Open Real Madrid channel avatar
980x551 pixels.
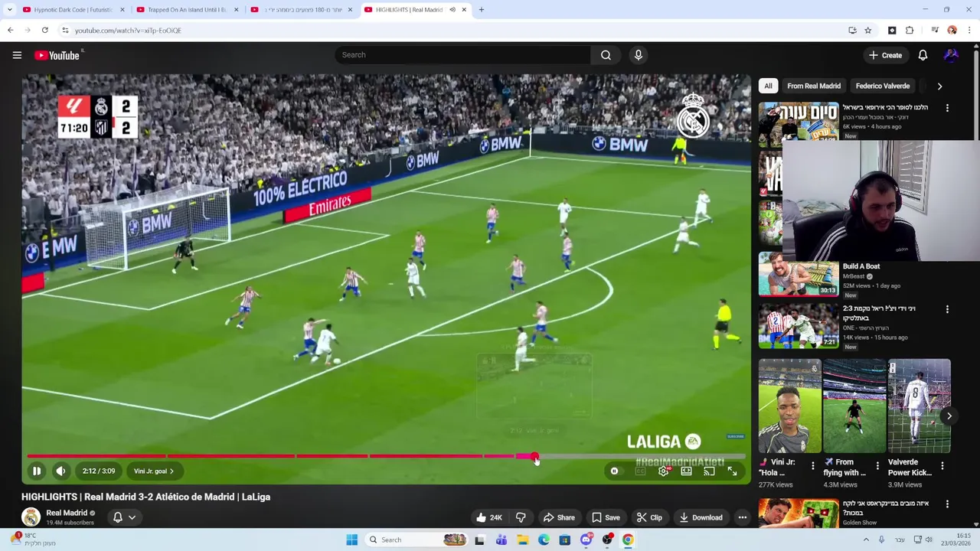[31, 517]
